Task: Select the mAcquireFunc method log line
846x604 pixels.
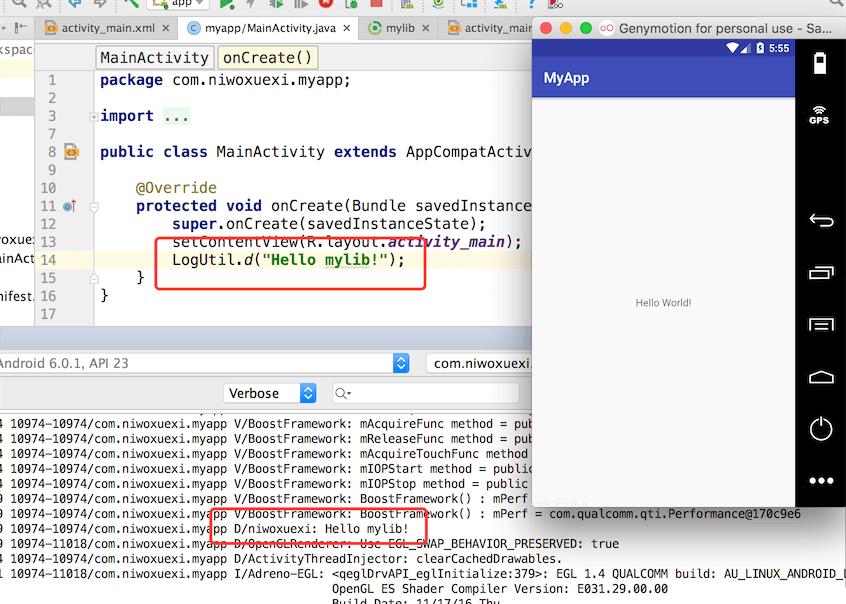Action: coord(266,424)
